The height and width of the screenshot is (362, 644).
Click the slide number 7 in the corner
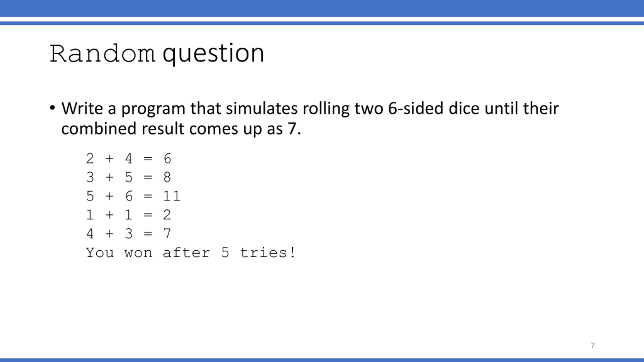593,345
